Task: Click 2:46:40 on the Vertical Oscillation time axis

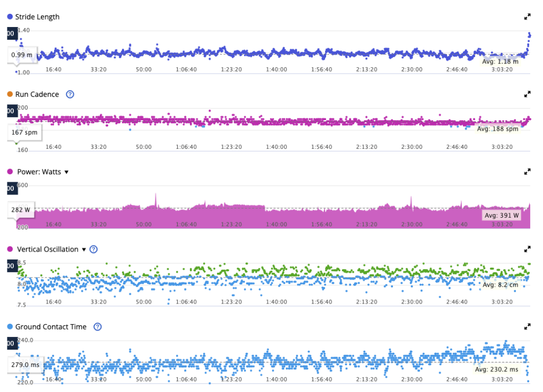Action: pyautogui.click(x=457, y=302)
